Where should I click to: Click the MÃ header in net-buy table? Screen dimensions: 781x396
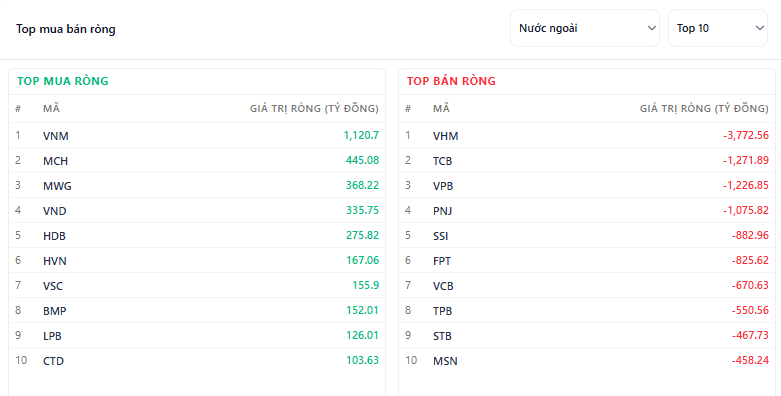tap(51, 108)
